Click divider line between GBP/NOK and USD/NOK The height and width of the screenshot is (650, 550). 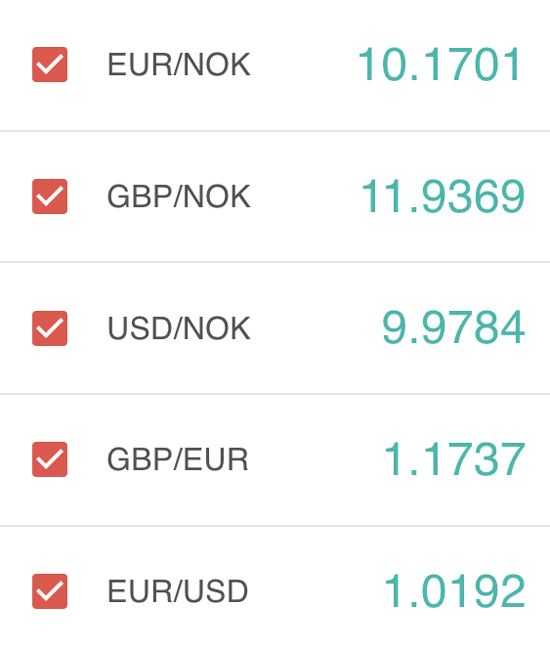pos(275,262)
